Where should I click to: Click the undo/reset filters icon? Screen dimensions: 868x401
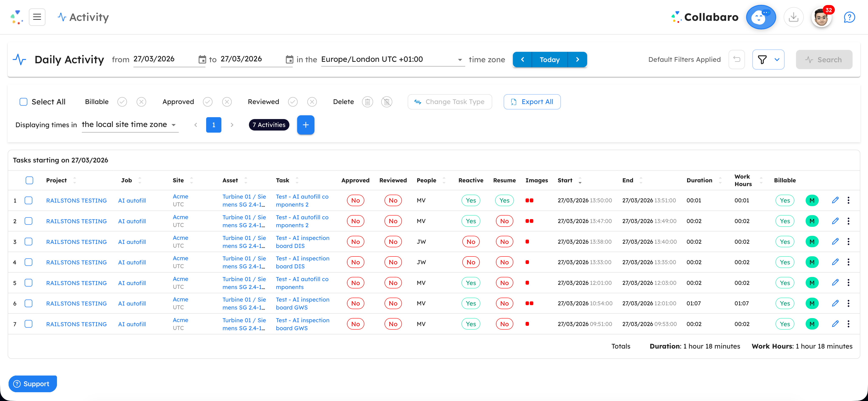[737, 59]
